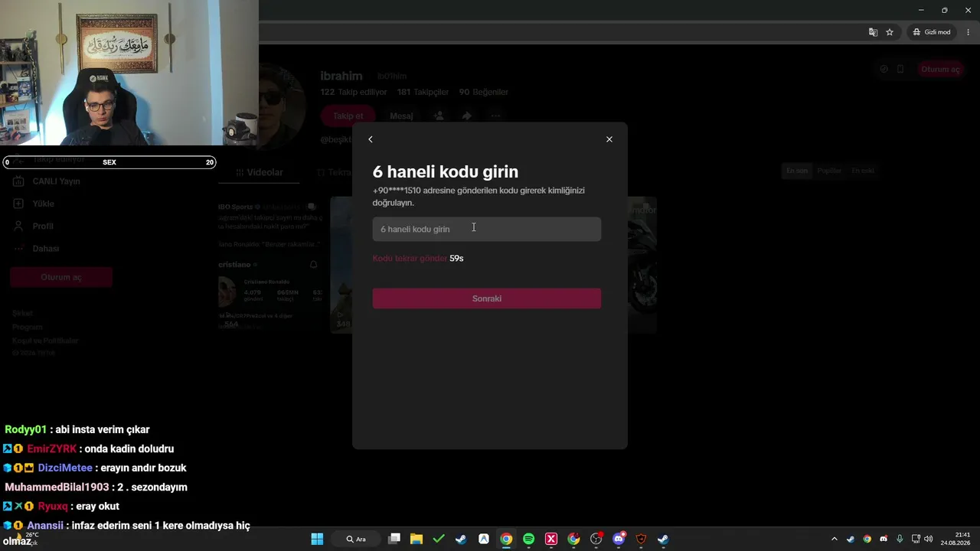This screenshot has width=980, height=551.
Task: Focus the 6 haneli kodu girin field
Action: (487, 229)
